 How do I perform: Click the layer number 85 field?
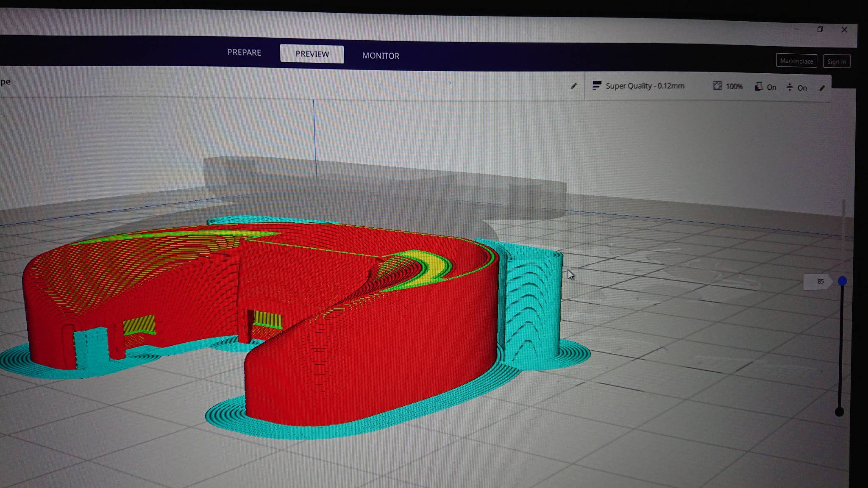coord(820,281)
